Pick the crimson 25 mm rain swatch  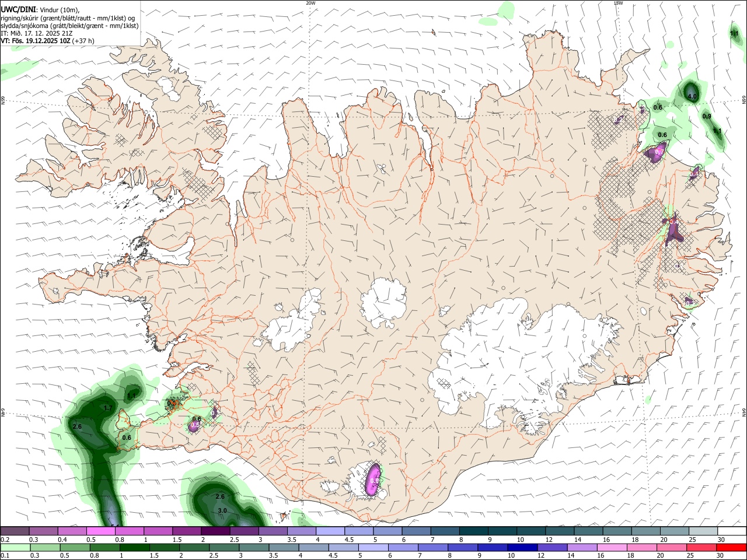pos(701,548)
